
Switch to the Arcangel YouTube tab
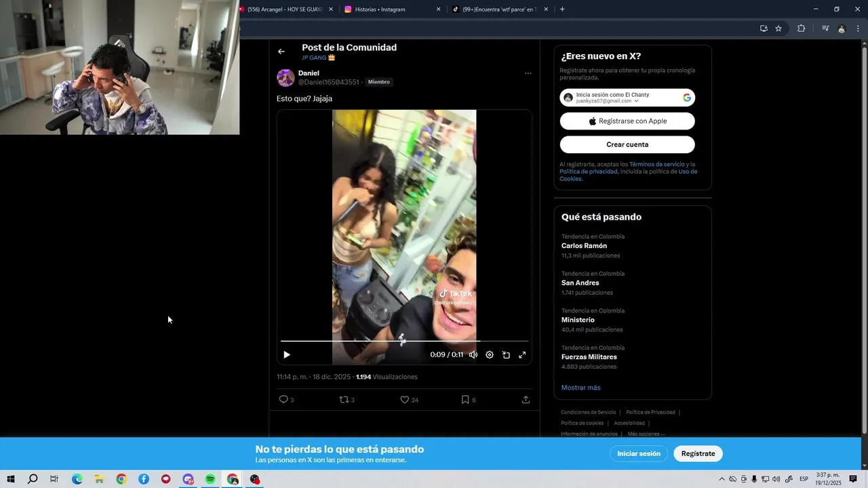coord(283,9)
